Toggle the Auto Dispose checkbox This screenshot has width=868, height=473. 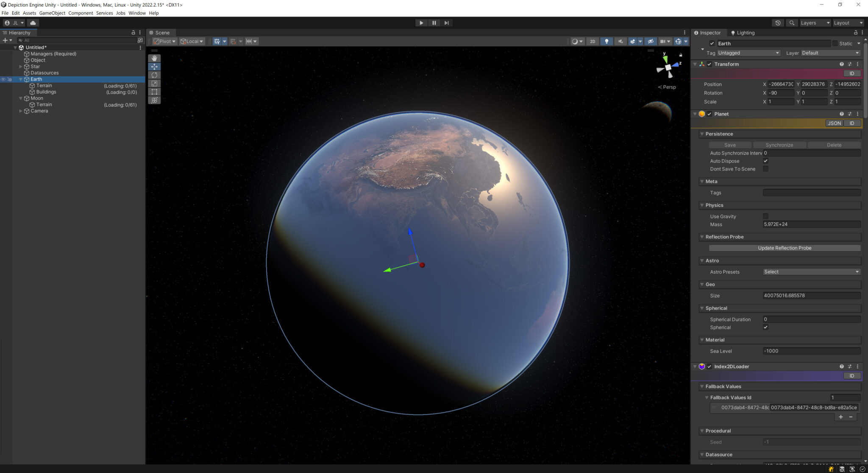pyautogui.click(x=765, y=161)
